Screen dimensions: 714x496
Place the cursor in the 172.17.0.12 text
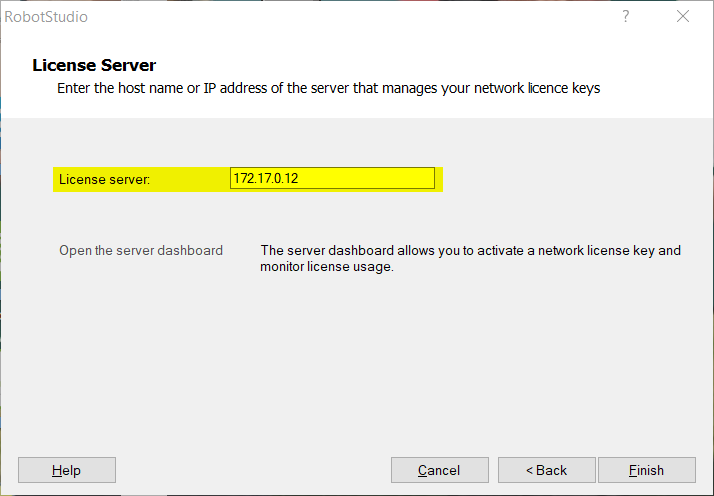point(266,178)
